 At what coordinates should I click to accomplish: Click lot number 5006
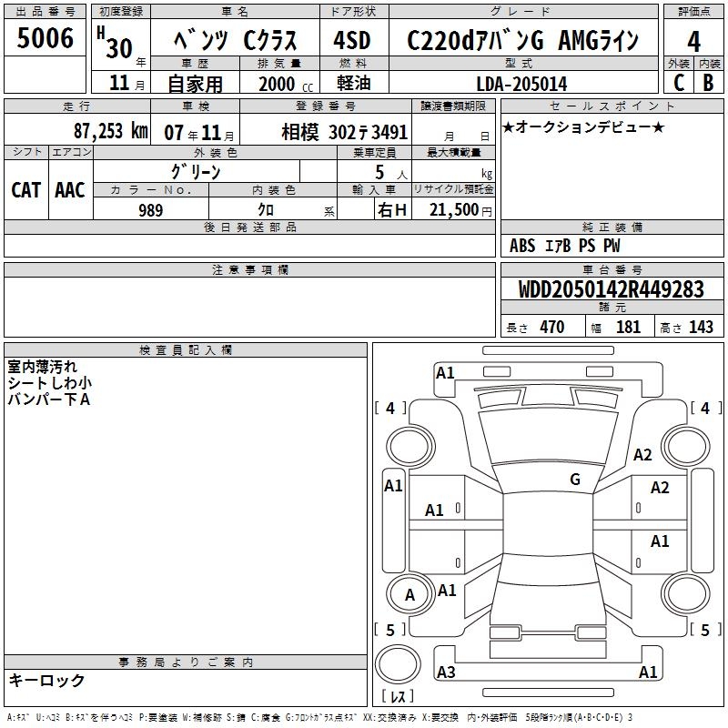point(46,41)
